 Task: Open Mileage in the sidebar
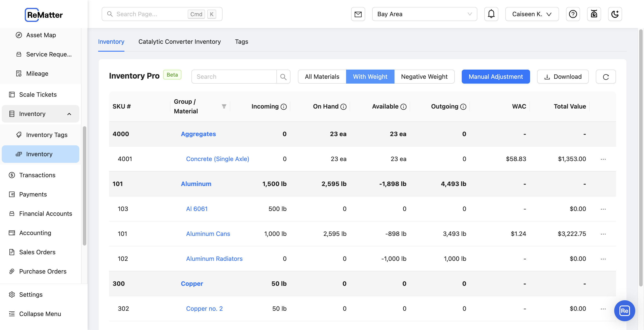[41, 74]
